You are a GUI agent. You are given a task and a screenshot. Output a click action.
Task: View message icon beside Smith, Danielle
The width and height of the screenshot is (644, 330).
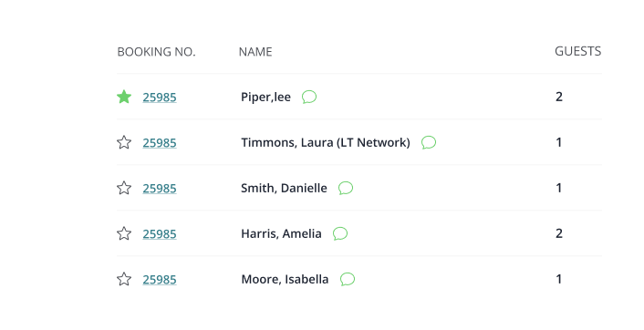(346, 188)
